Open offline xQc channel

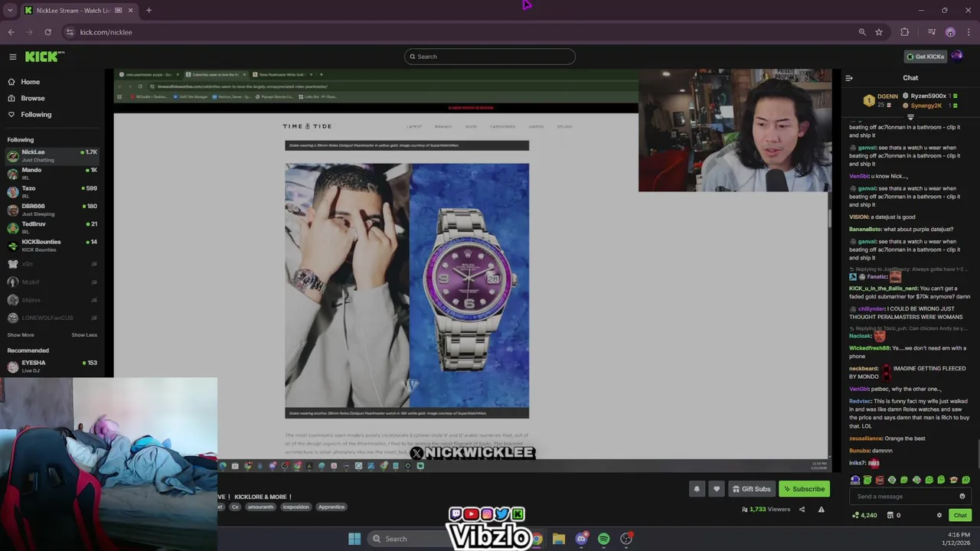pyautogui.click(x=52, y=264)
